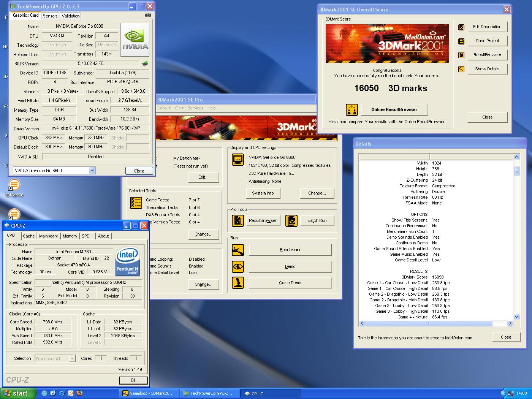Click the Batch Run button
Image resolution: width=532 pixels, height=399 pixels.
click(317, 221)
